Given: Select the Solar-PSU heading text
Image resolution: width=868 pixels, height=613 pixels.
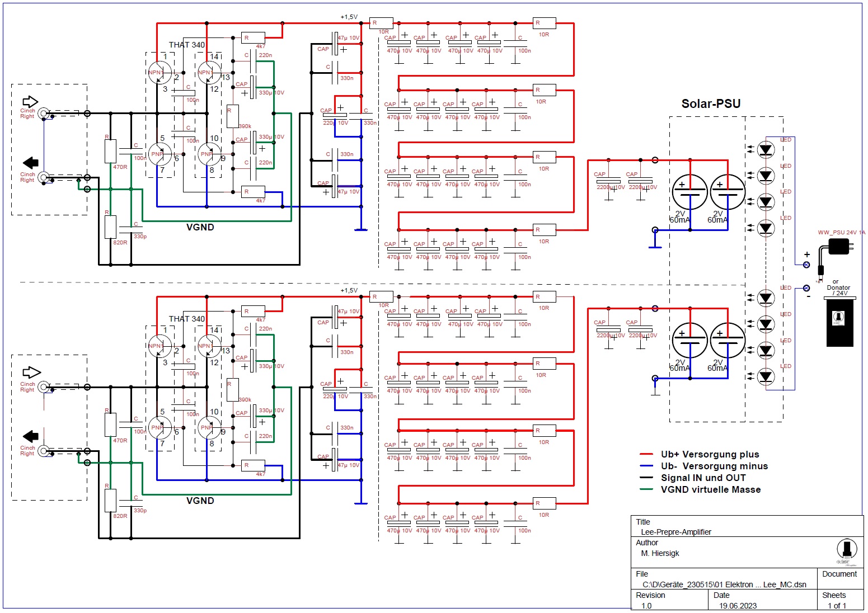Looking at the screenshot, I should pos(711,104).
